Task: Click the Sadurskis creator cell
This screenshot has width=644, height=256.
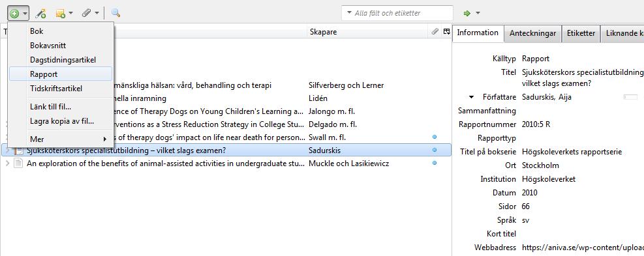Action: (324, 150)
